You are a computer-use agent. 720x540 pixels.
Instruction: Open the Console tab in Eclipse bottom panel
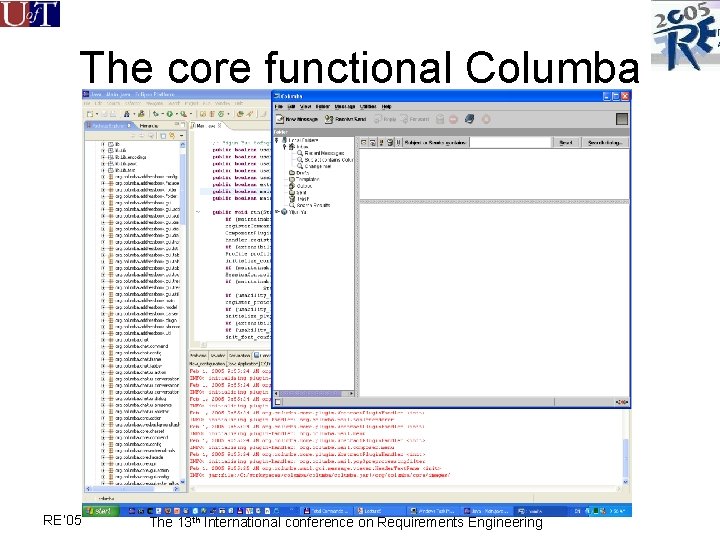tap(262, 355)
